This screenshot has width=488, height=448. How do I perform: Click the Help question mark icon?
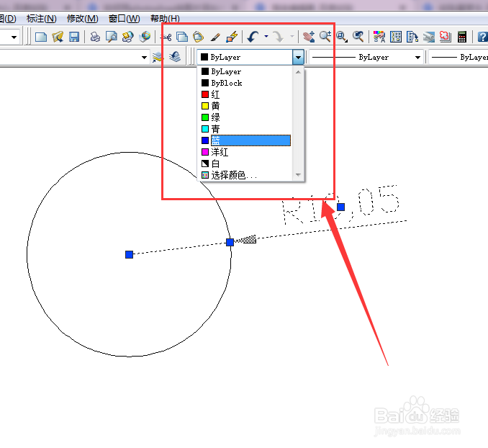click(x=482, y=37)
